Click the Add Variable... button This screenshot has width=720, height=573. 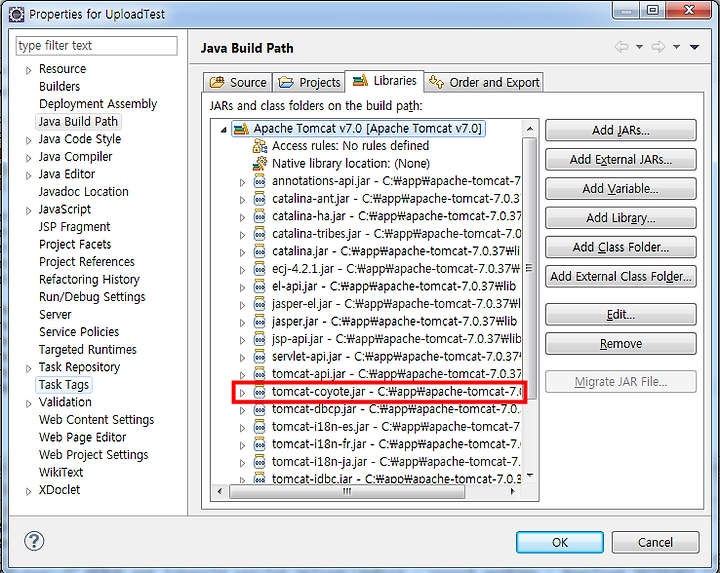point(620,189)
